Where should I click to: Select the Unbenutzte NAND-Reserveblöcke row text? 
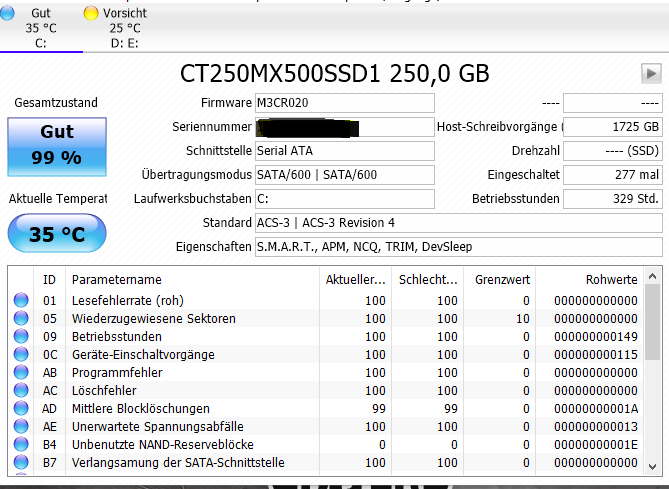tap(163, 444)
